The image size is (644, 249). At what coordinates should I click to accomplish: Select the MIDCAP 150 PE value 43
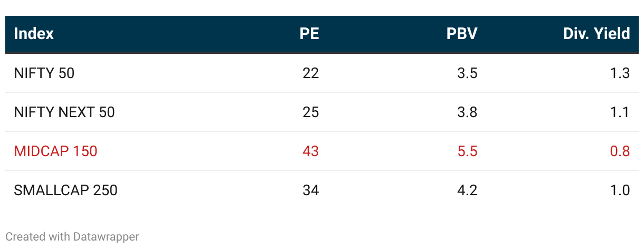coord(311,151)
